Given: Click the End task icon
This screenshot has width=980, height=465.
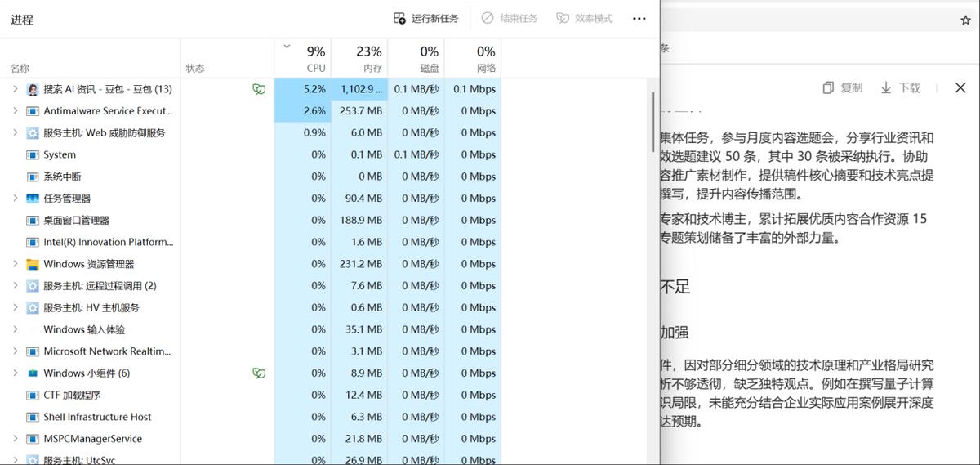Looking at the screenshot, I should (x=488, y=18).
